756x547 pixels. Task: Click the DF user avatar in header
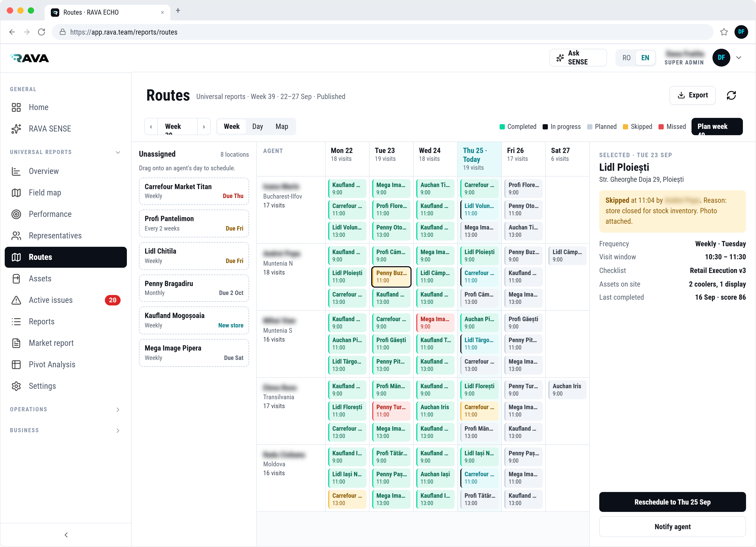click(721, 58)
